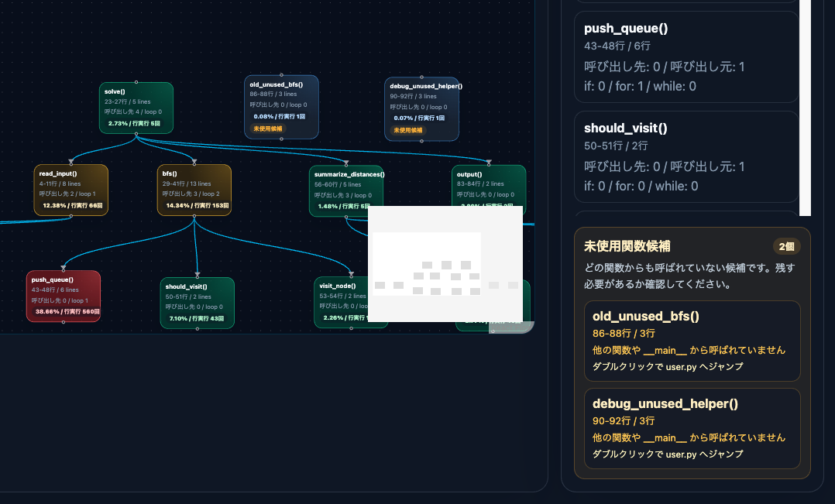Click the 2個 count badge
The height and width of the screenshot is (504, 835).
point(786,246)
